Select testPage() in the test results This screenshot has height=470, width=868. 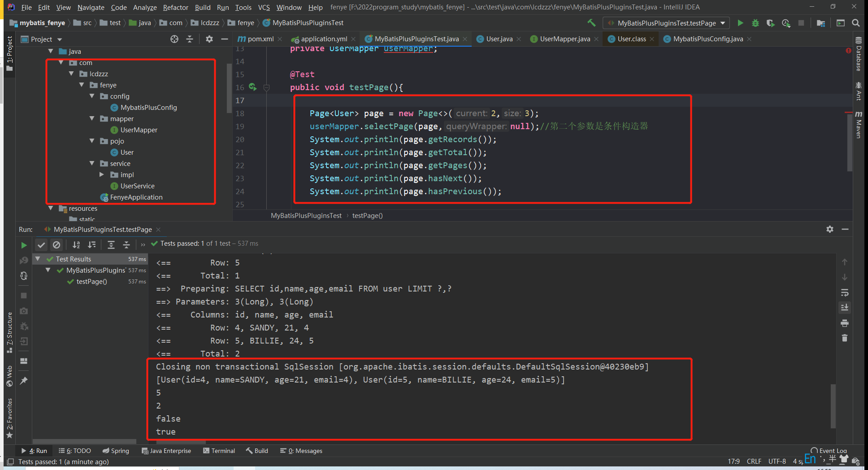pos(91,281)
